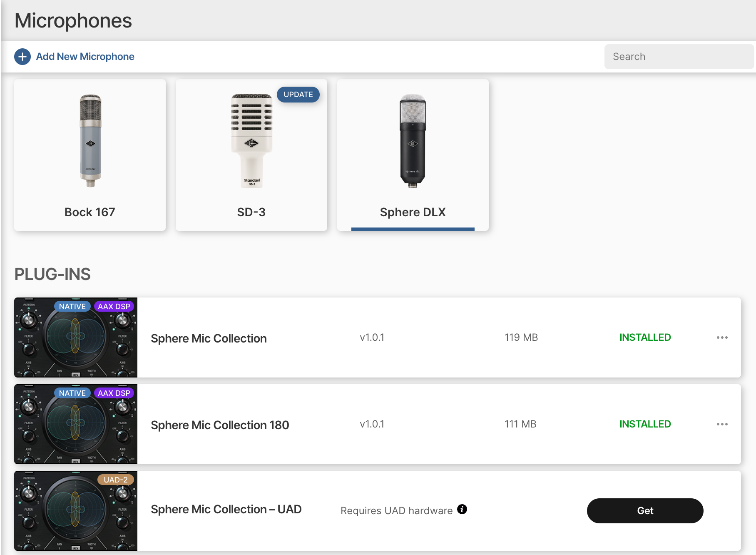The image size is (756, 555).
Task: Select the SD-3 microphone image
Action: [x=251, y=141]
